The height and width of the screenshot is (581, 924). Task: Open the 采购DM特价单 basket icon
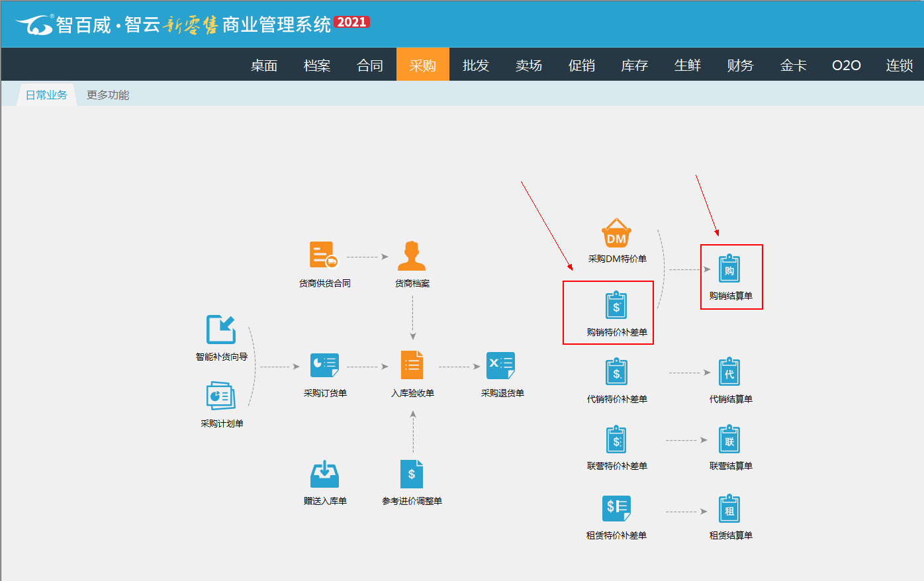coord(616,234)
